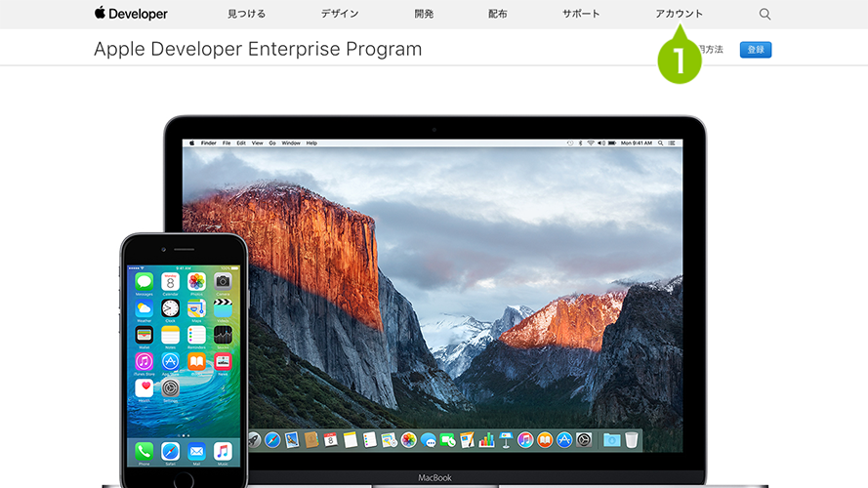This screenshot has width=868, height=488.
Task: Open the 配布 menu item
Action: pos(498,14)
